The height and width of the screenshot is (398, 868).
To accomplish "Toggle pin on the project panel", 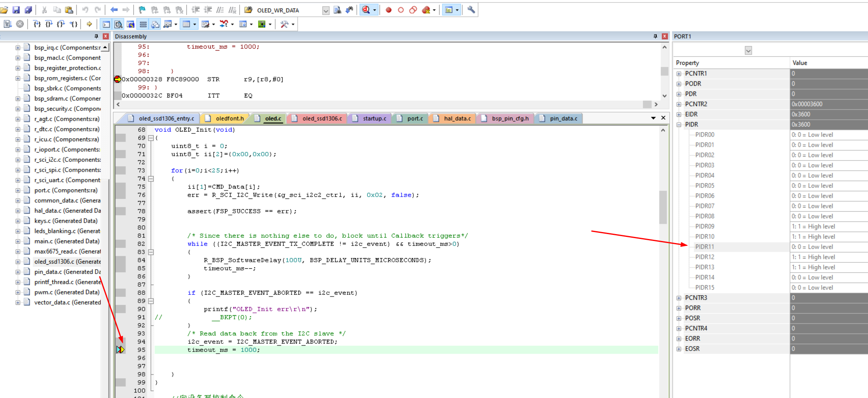I will (x=96, y=36).
